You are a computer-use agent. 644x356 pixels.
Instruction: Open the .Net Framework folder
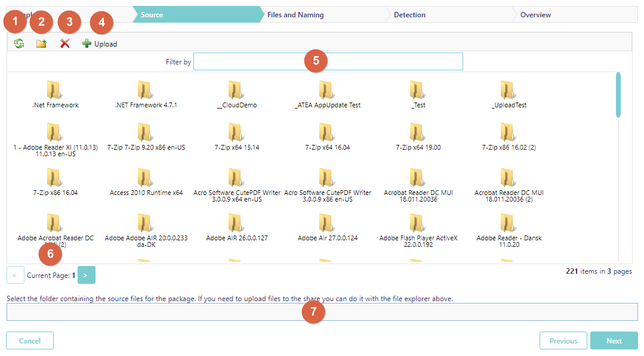coord(55,91)
